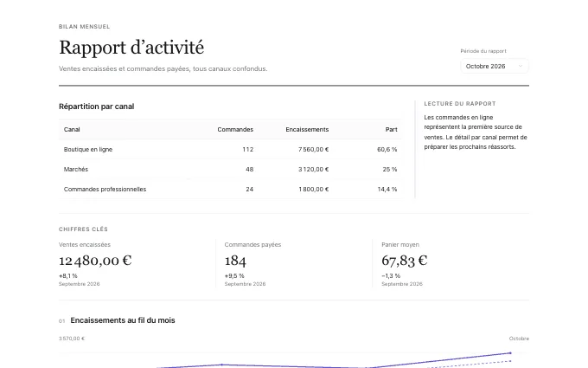
Task: Click the 14,4 % share value
Action: (x=387, y=190)
